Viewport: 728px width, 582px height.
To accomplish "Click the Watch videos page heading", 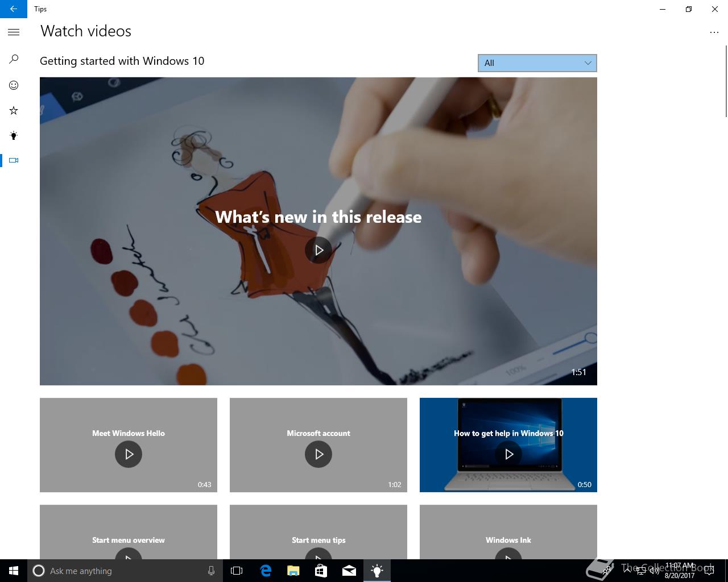I will (x=86, y=31).
